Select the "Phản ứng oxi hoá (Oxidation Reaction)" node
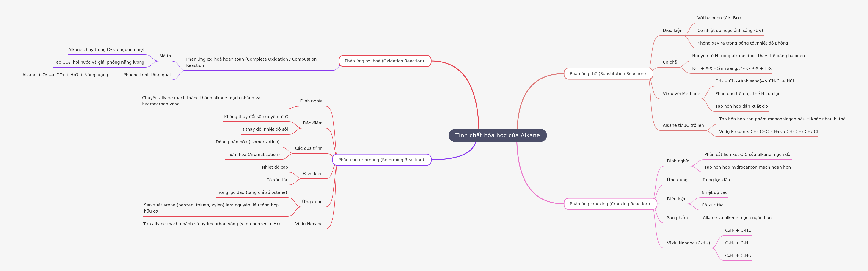 [384, 61]
